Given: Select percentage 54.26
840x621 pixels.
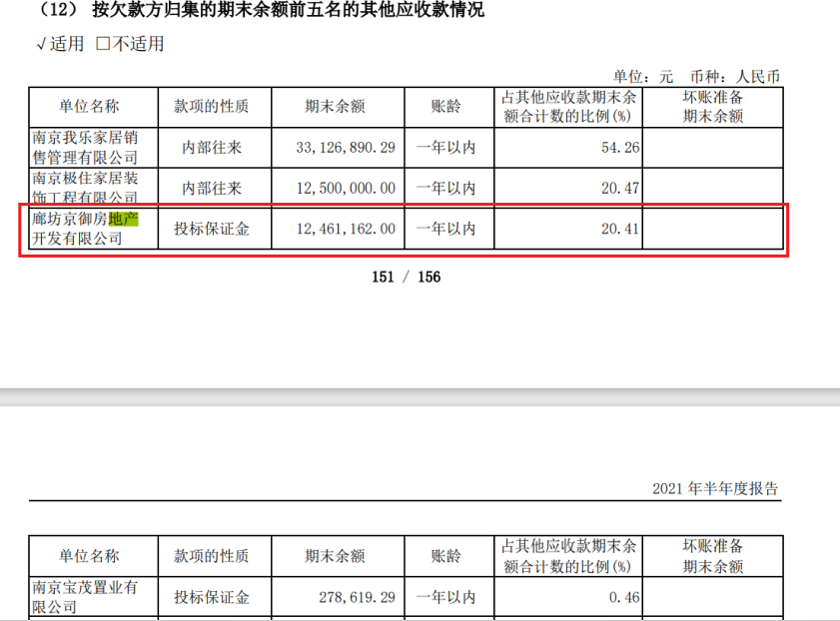Looking at the screenshot, I should (x=620, y=148).
